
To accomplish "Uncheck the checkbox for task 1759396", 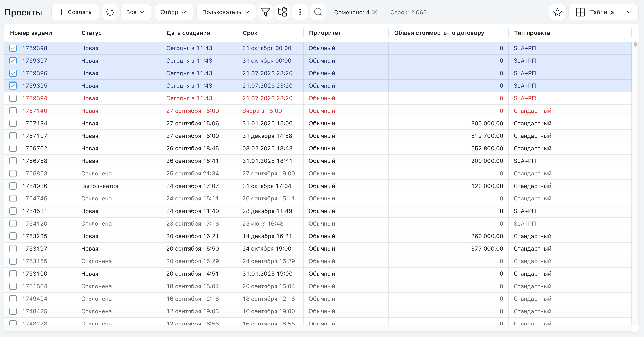I will 13,73.
